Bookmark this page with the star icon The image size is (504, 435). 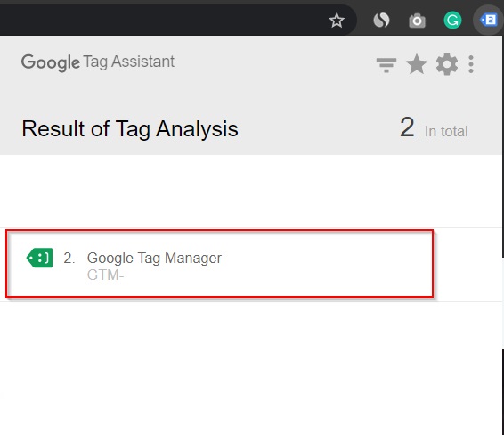337,21
